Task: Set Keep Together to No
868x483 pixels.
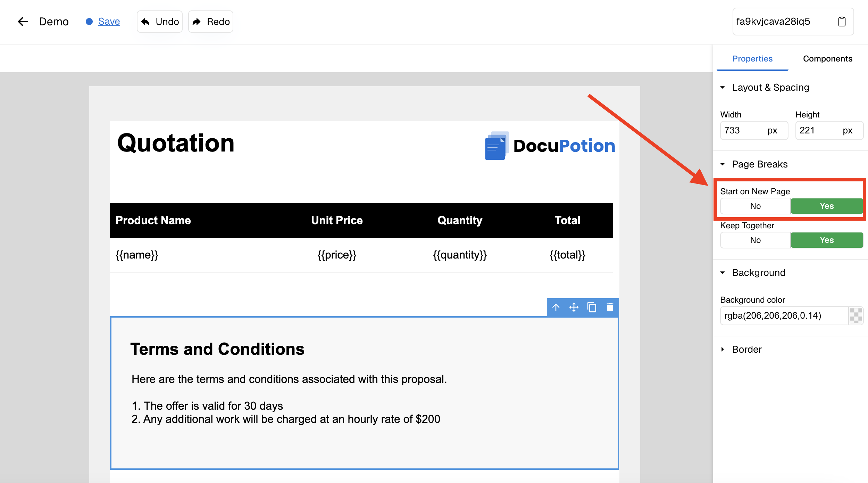Action: pos(755,240)
